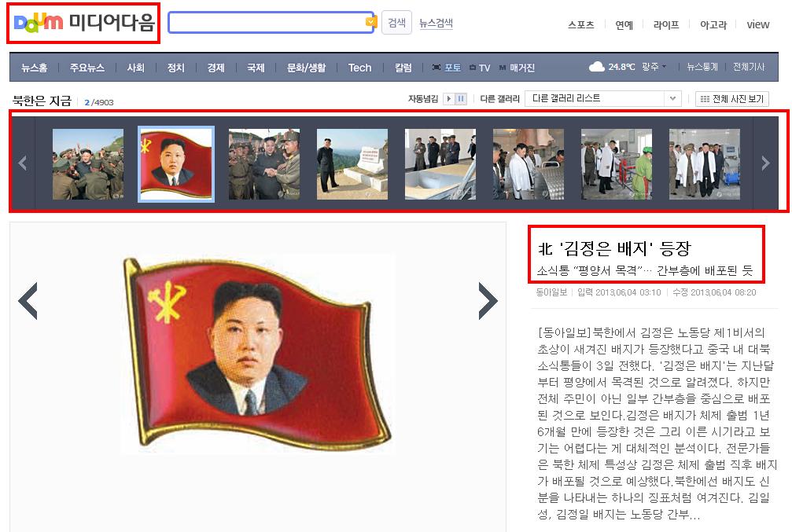Open the 뉴스통계 link
Viewport: 792px width, 532px height.
tap(702, 67)
